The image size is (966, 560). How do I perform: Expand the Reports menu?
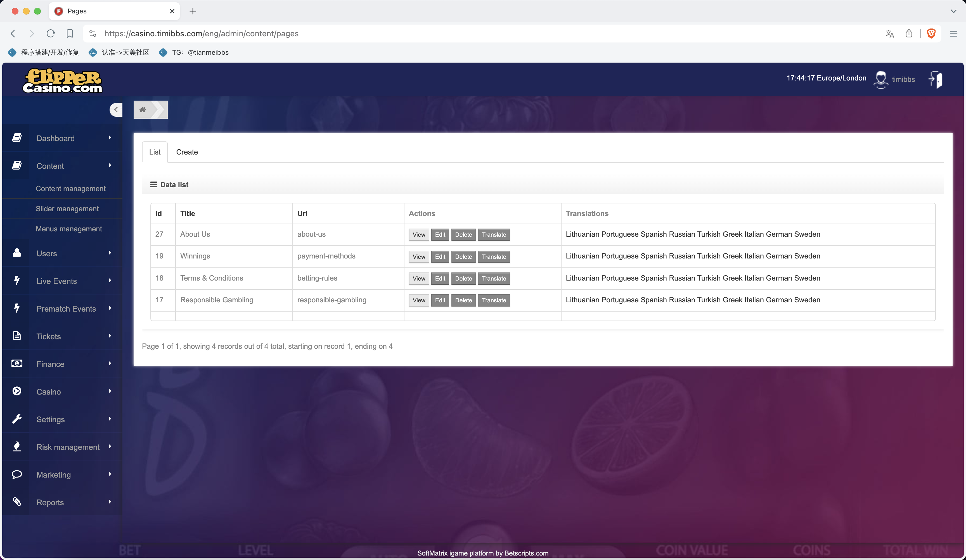point(110,501)
